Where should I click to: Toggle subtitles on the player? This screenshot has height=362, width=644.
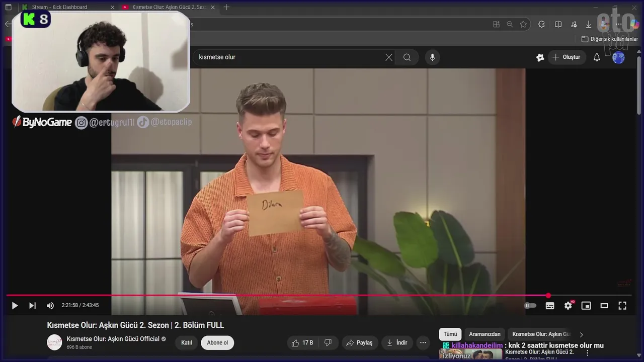[550, 306]
